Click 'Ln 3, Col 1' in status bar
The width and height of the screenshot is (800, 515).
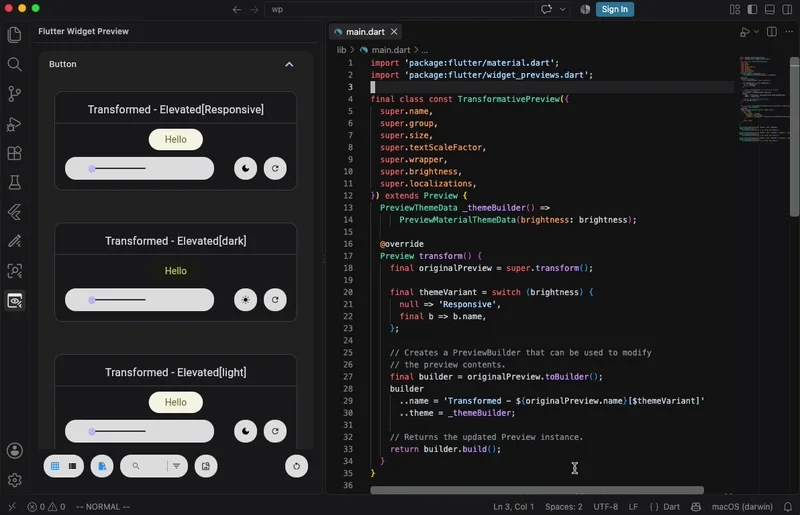coord(513,507)
